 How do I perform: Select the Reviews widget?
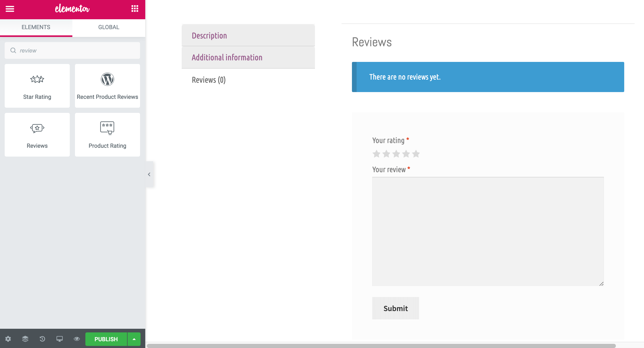pyautogui.click(x=37, y=134)
